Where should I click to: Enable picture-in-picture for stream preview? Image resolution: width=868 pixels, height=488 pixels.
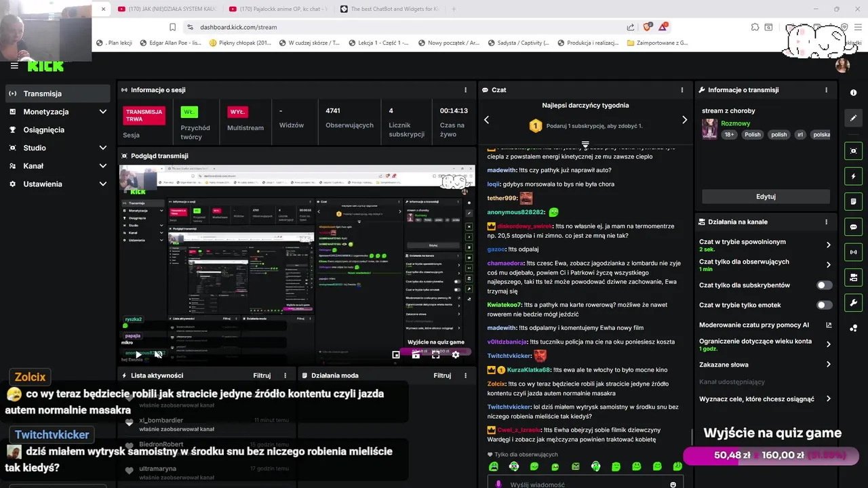click(396, 354)
